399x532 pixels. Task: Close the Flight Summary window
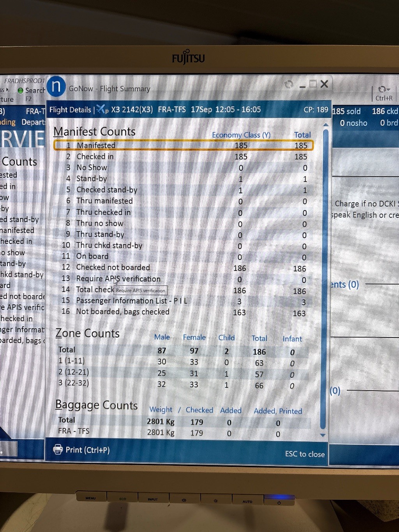(x=324, y=84)
